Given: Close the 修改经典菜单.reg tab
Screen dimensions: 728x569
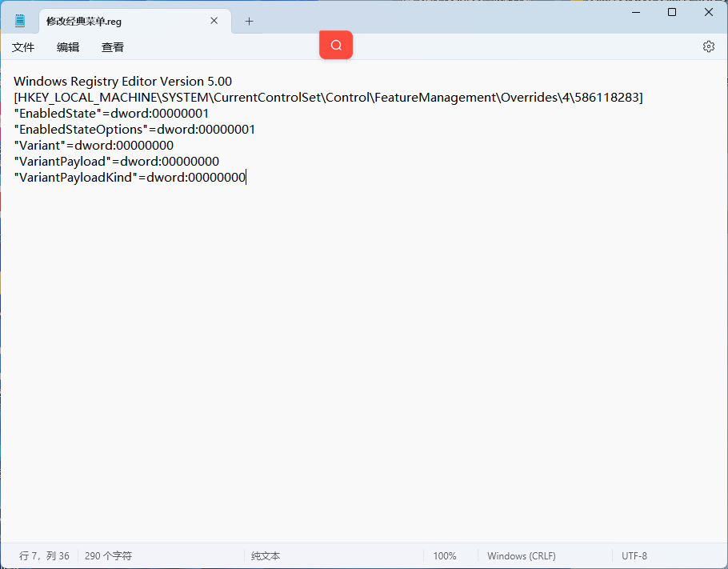Looking at the screenshot, I should point(214,21).
